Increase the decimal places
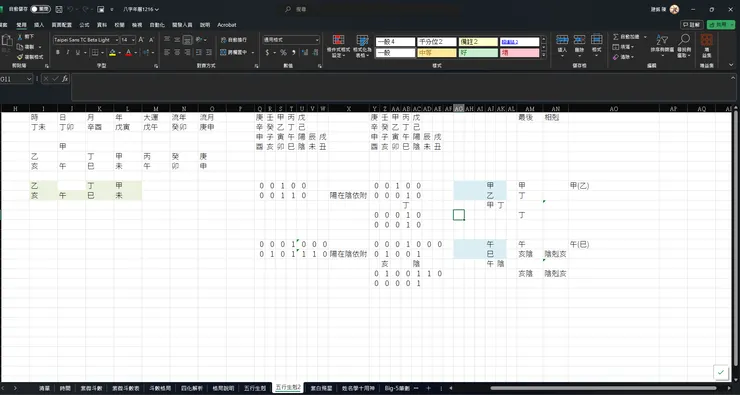 click(x=304, y=52)
